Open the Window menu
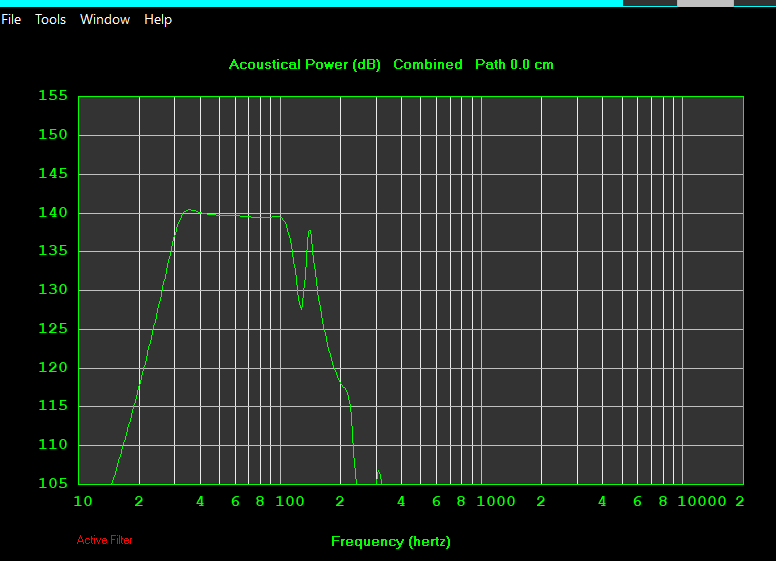This screenshot has width=776, height=561. 105,20
